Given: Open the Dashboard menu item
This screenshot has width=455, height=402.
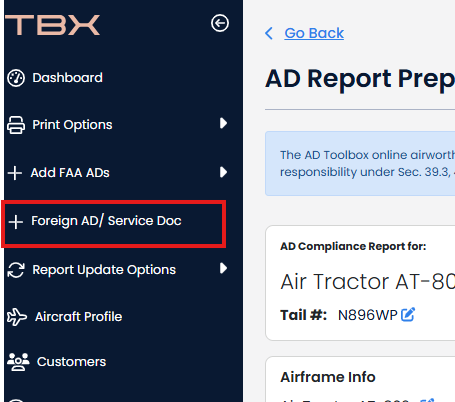Looking at the screenshot, I should point(67,78).
